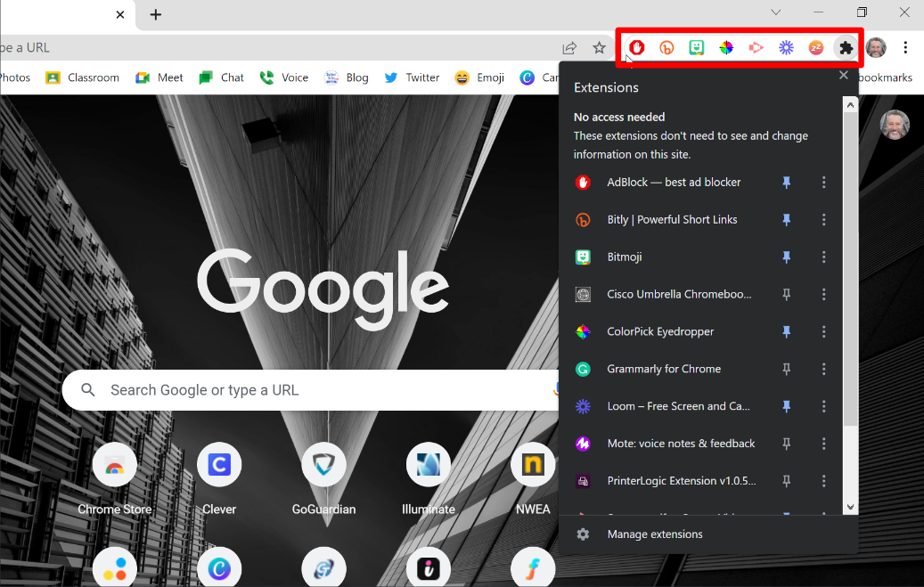Open the tab search dropdown arrow

point(776,12)
